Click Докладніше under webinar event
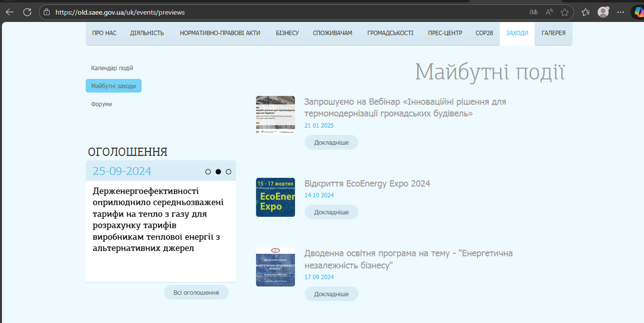Image resolution: width=644 pixels, height=323 pixels. [331, 143]
